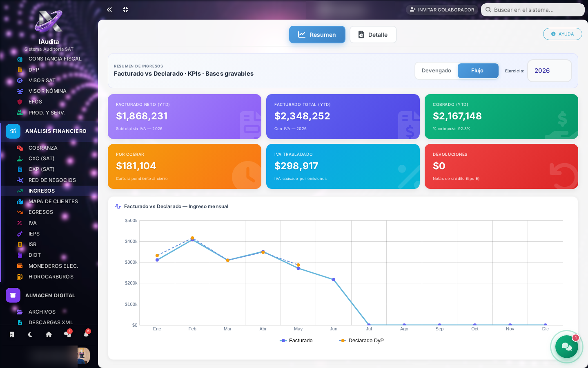This screenshot has width=588, height=368.
Task: Click Feb Facturado data point on chart
Action: point(192,240)
